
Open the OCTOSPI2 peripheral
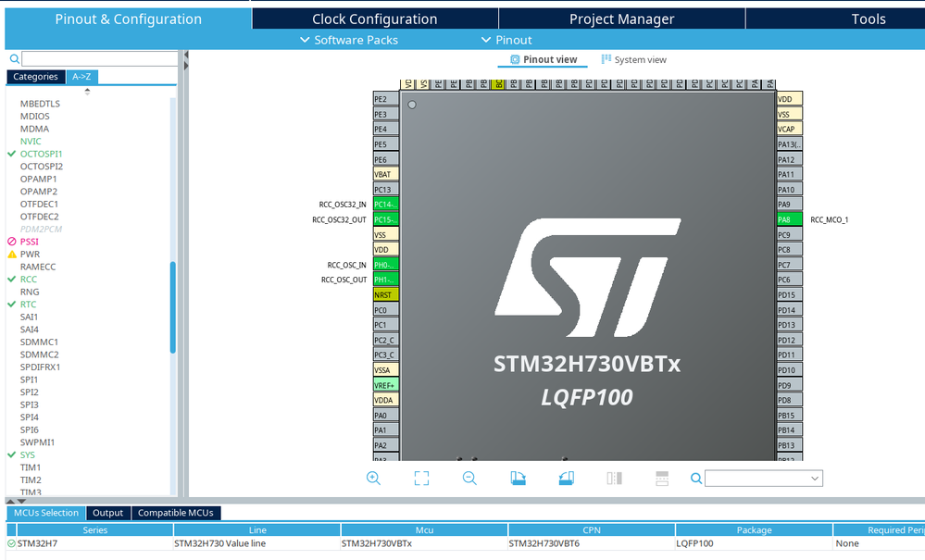coord(42,167)
